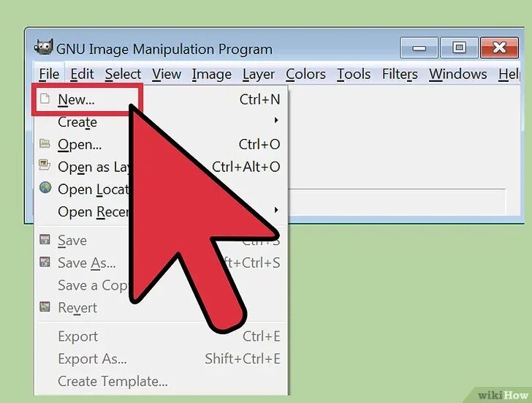Image resolution: width=532 pixels, height=403 pixels.
Task: Click the blank page icon beside New
Action: tap(45, 99)
